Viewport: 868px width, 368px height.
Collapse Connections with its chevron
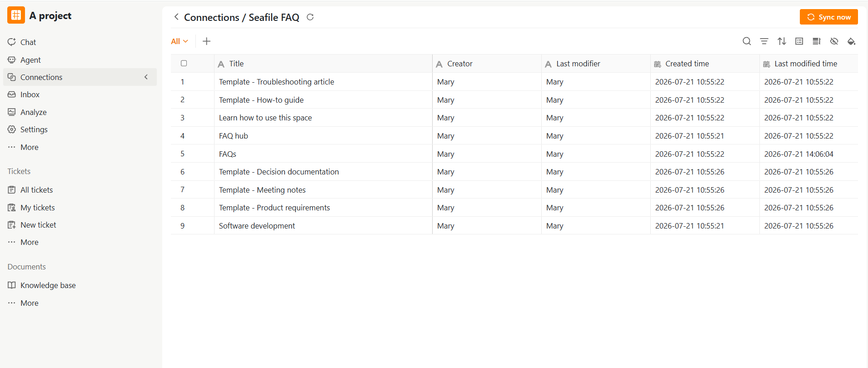point(146,77)
